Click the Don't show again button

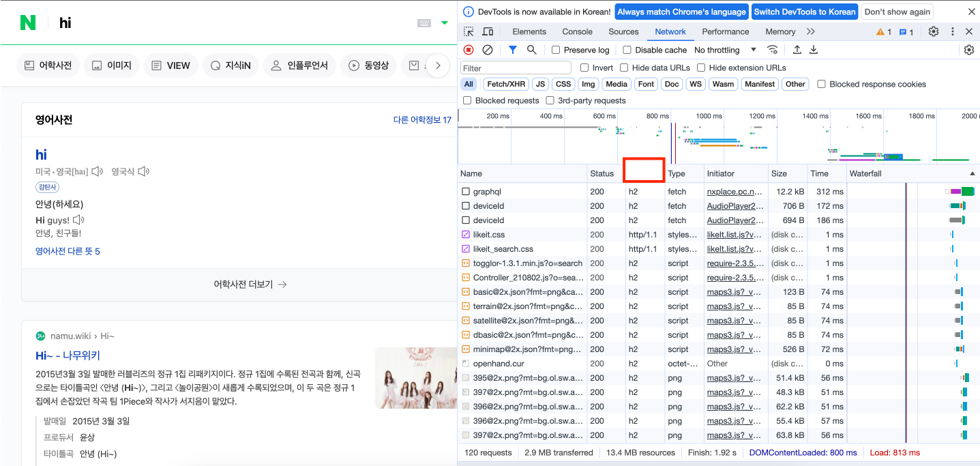[x=897, y=12]
